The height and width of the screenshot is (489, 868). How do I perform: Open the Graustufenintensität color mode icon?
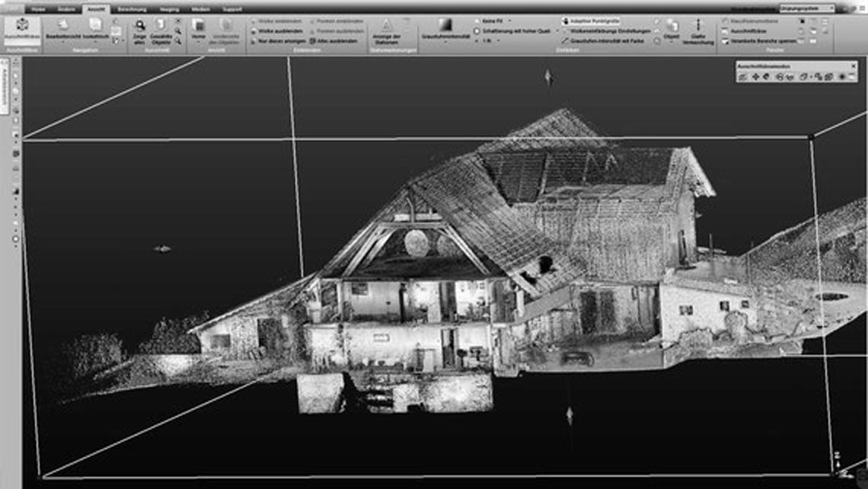(445, 25)
